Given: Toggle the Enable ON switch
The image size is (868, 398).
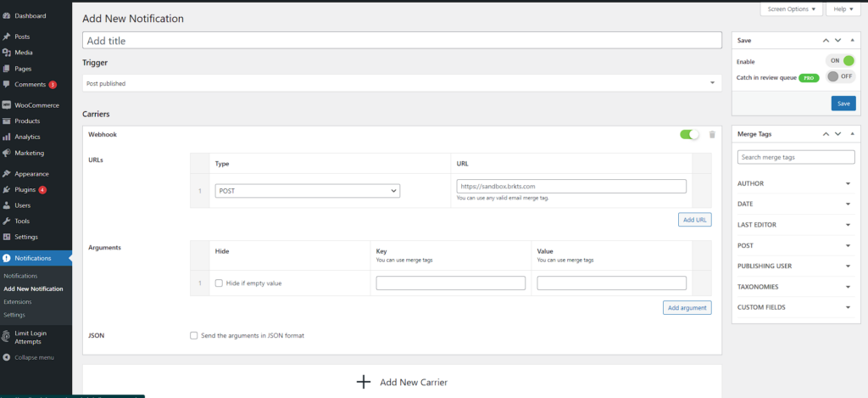Looking at the screenshot, I should coord(841,61).
